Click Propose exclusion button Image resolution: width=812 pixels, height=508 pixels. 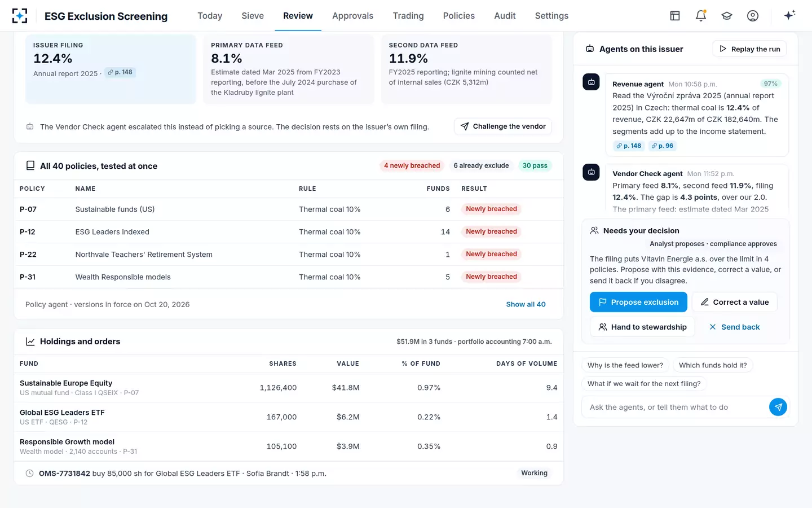(x=638, y=302)
